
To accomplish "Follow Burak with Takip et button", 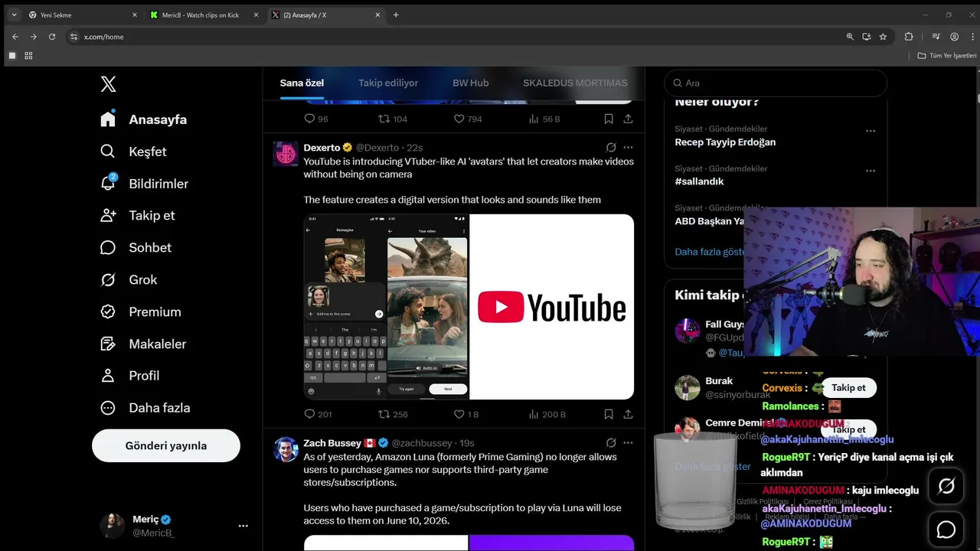I will [x=848, y=387].
